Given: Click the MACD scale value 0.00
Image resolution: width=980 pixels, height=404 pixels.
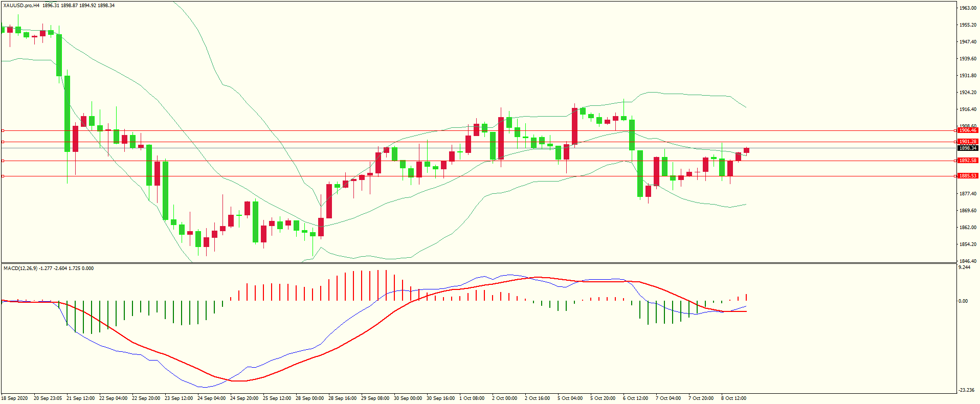Looking at the screenshot, I should 964,301.
